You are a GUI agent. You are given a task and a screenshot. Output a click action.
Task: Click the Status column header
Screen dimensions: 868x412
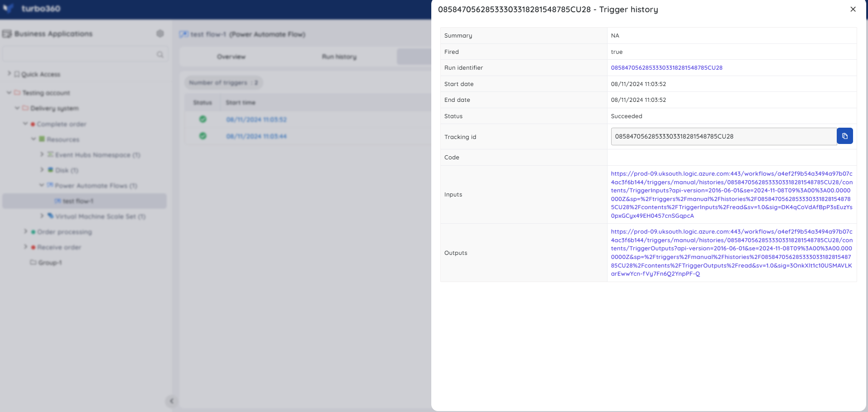click(203, 103)
